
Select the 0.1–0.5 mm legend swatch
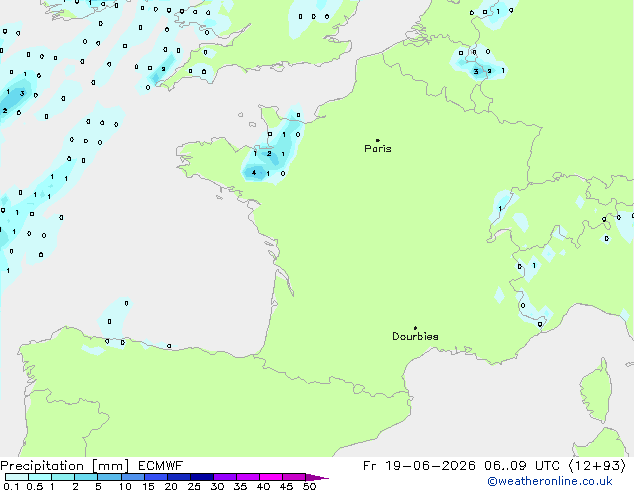coord(17,477)
